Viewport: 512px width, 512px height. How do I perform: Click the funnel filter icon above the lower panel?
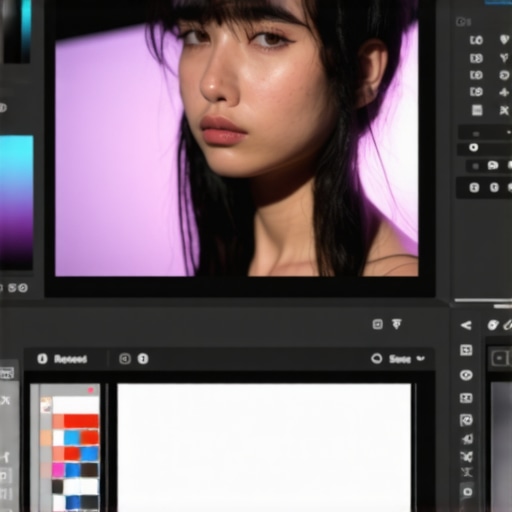pyautogui.click(x=397, y=324)
